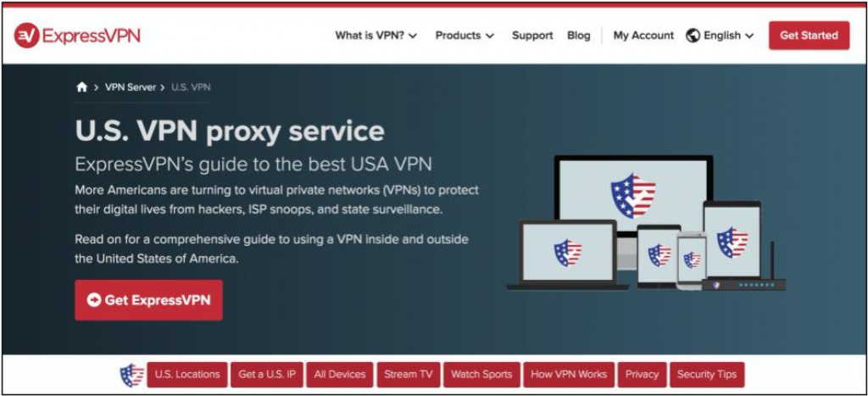Click the shield on the desktop monitor illustration

633,196
